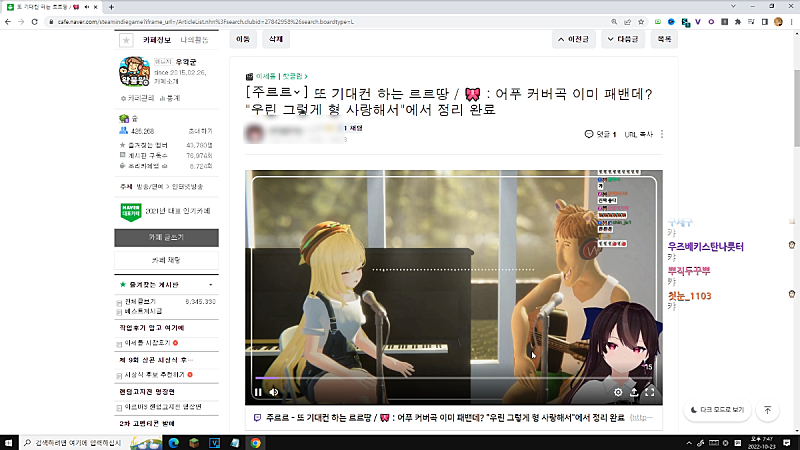Reload the page
The width and height of the screenshot is (800, 450).
pos(35,22)
